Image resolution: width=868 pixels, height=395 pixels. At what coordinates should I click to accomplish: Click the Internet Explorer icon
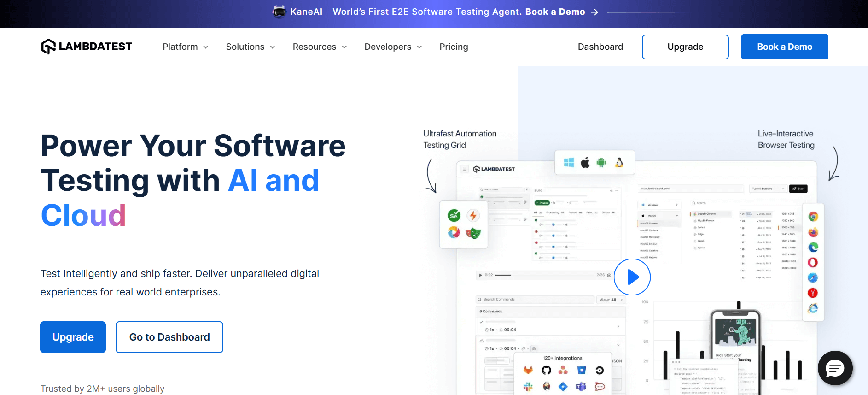click(813, 308)
